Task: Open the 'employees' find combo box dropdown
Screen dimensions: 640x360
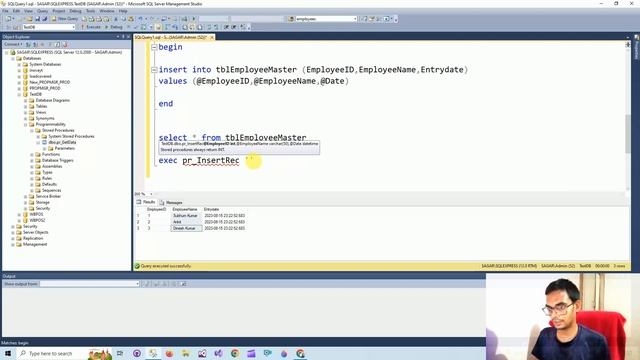Action: point(355,19)
